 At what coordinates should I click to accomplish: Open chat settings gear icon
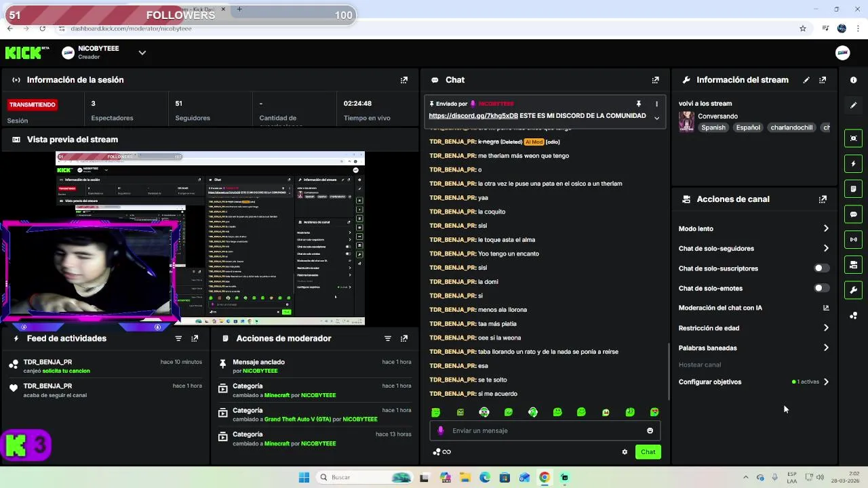click(x=625, y=452)
